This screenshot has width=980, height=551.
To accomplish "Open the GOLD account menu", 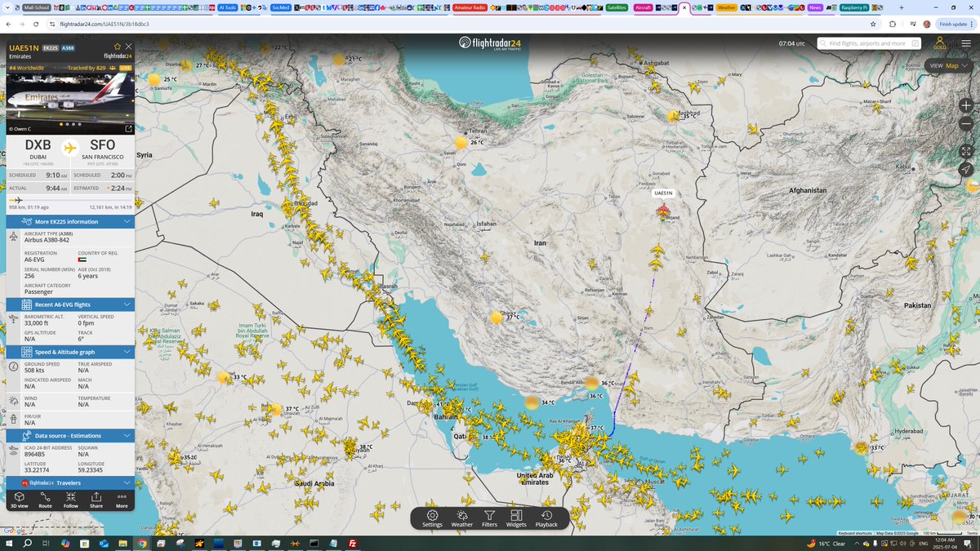I will tap(939, 43).
